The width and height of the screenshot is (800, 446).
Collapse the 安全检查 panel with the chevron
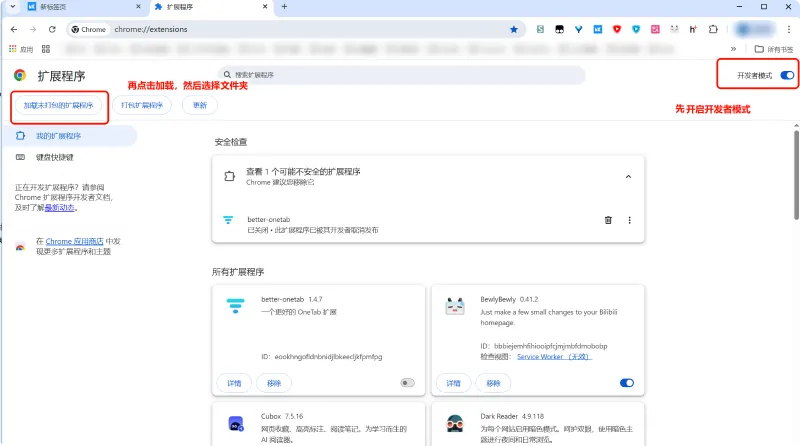tap(629, 177)
